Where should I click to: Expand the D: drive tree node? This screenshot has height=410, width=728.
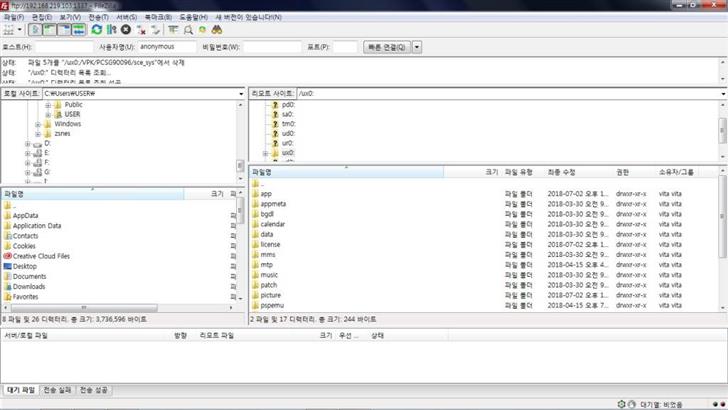coord(28,143)
